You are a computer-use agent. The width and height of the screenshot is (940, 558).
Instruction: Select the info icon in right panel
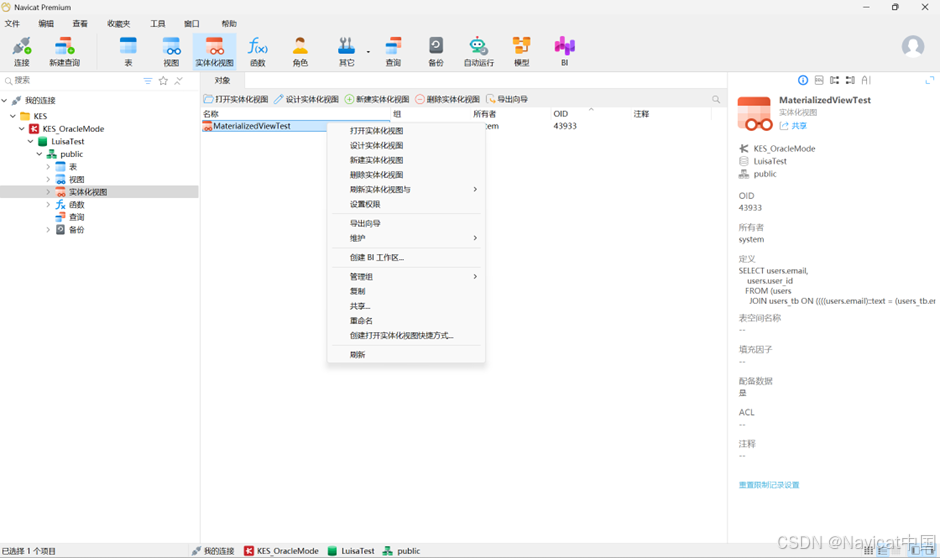point(803,80)
